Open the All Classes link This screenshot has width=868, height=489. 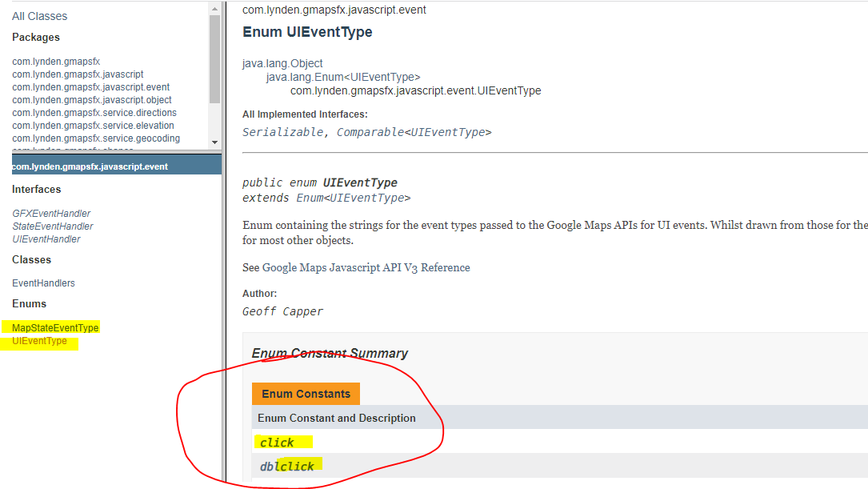click(40, 16)
